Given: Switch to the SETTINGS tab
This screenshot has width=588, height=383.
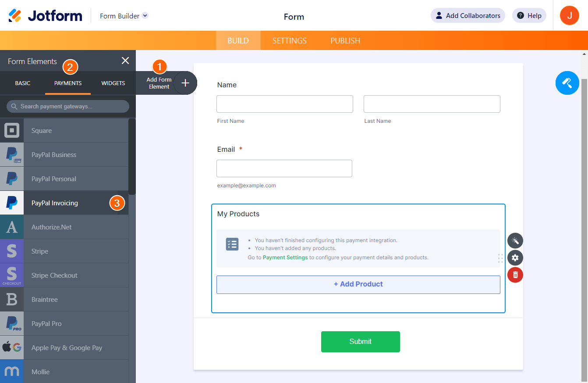Looking at the screenshot, I should pos(290,40).
